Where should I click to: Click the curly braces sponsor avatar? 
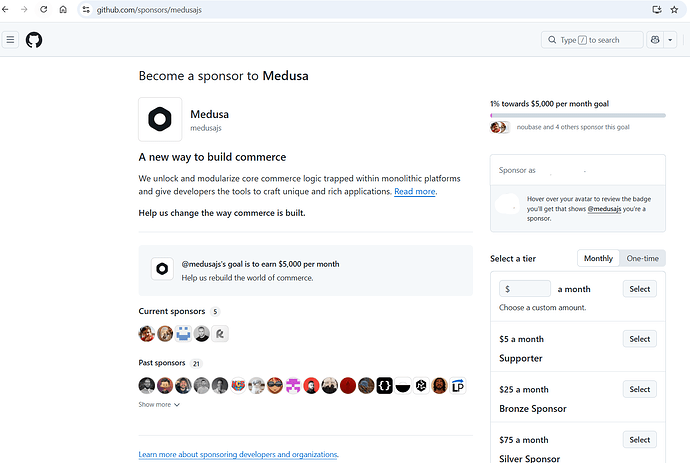[384, 385]
